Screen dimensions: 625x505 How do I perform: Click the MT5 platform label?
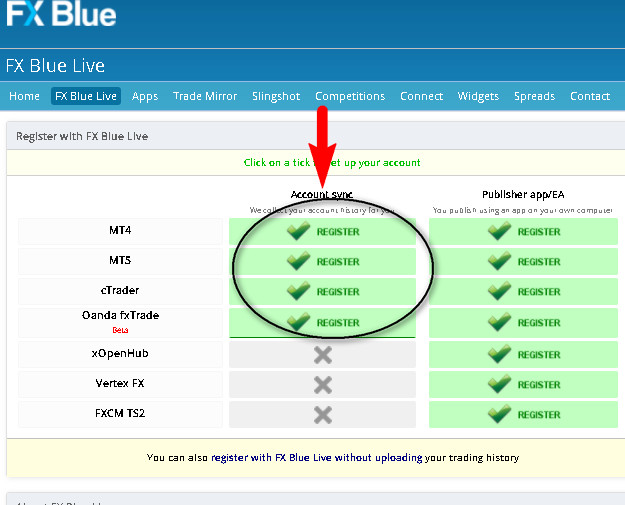(x=120, y=260)
